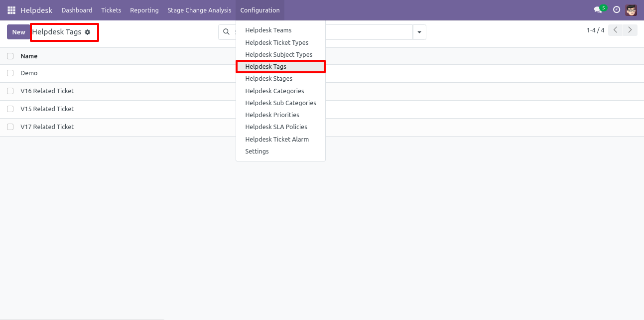The height and width of the screenshot is (320, 644).
Task: Open the user avatar menu
Action: [x=631, y=10]
